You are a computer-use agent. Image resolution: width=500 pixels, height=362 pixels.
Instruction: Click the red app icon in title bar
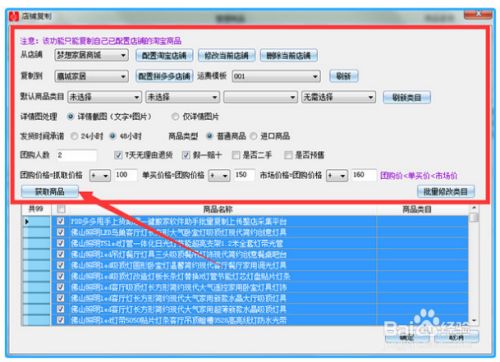pos(14,16)
